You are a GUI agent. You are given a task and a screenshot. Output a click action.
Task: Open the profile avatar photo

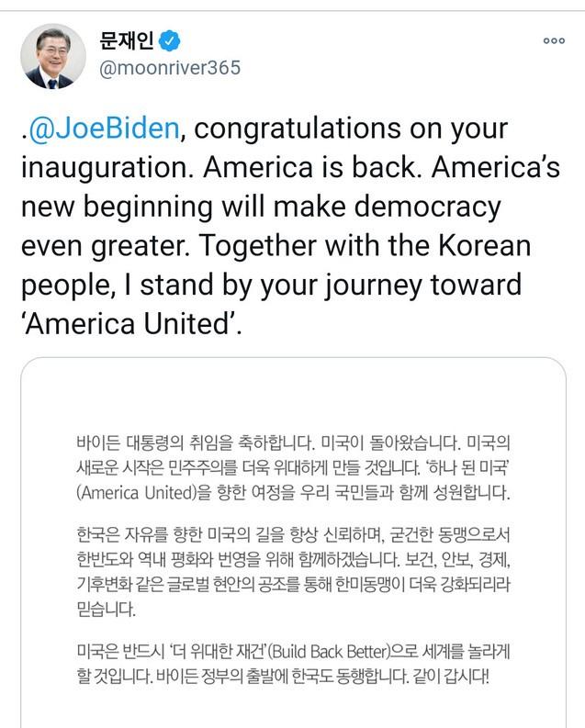pos(53,56)
